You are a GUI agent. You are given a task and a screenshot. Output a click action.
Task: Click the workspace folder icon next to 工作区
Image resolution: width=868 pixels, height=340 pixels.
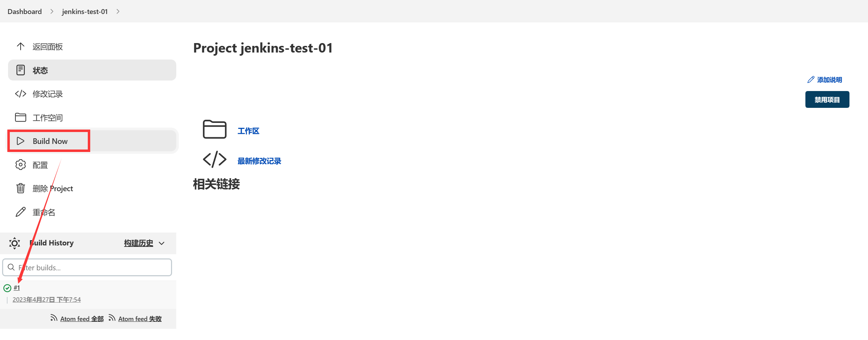(214, 129)
